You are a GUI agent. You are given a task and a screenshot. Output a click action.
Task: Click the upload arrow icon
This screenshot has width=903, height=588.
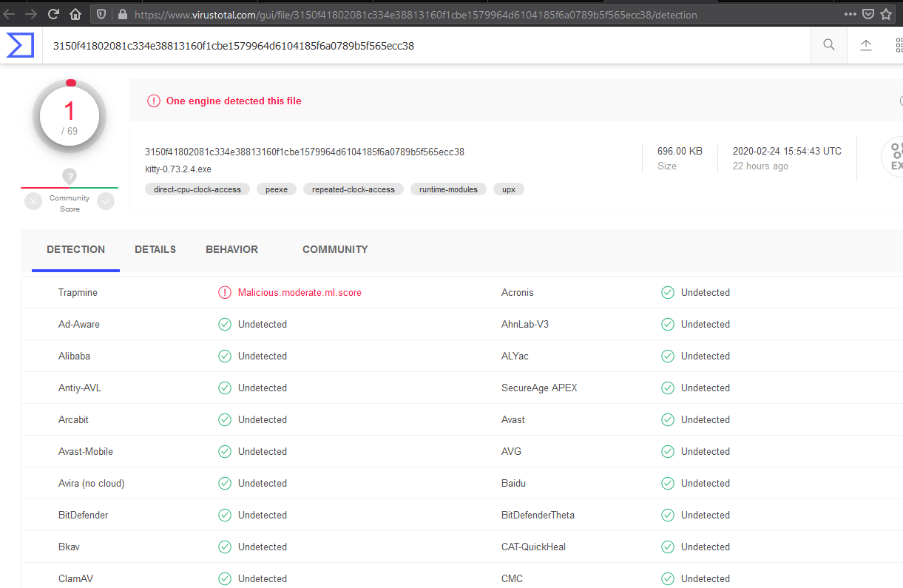point(866,44)
